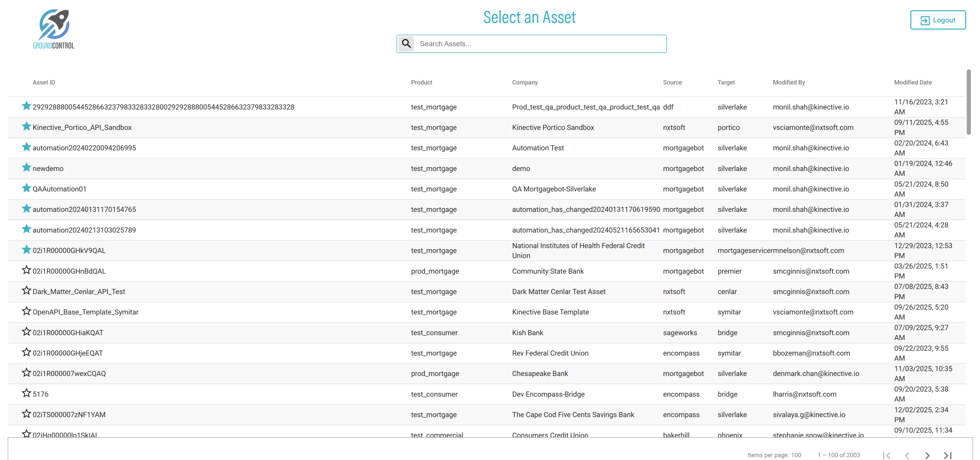Go to previous page arrow

click(x=907, y=455)
